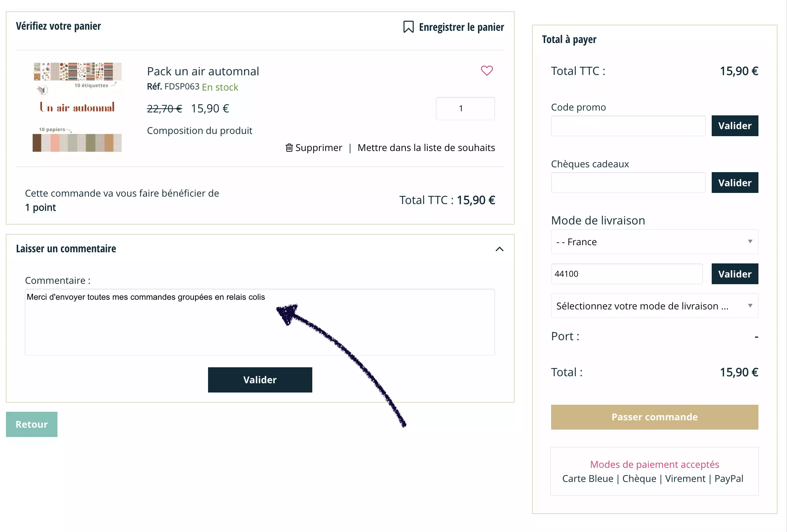Image resolution: width=787 pixels, height=532 pixels.
Task: Open the Pack un air automnal thumbnail
Action: coord(77,107)
